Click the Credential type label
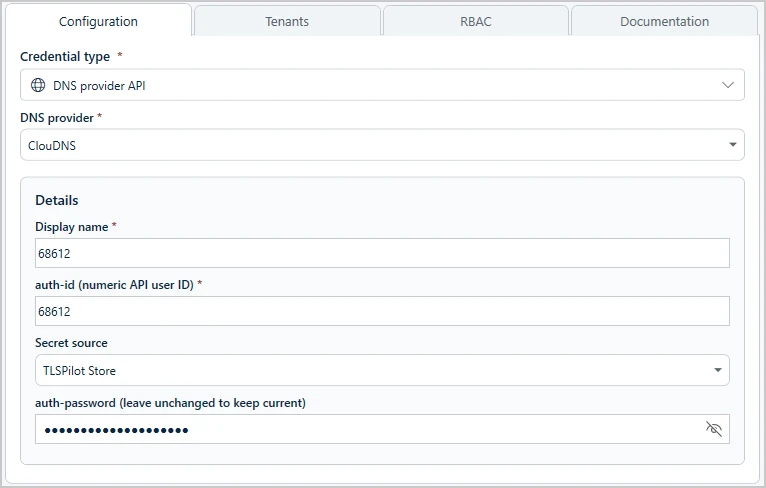Viewport: 766px width, 488px height. click(x=65, y=57)
